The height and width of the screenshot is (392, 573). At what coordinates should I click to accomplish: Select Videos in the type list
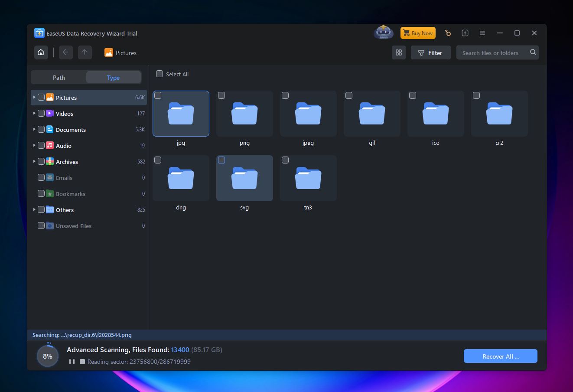89,113
